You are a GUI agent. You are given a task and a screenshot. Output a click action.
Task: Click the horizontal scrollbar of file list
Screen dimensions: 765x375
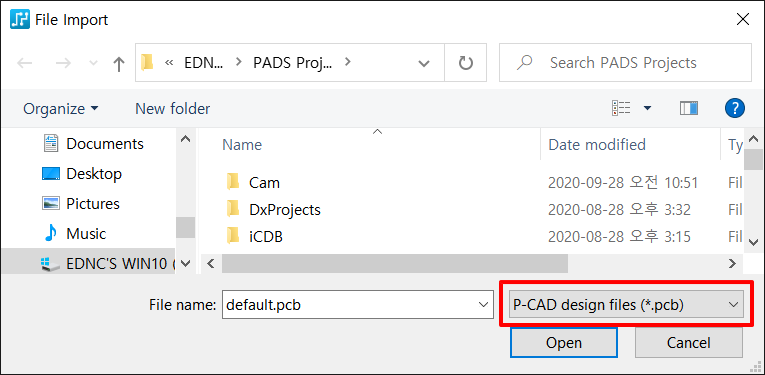point(394,264)
